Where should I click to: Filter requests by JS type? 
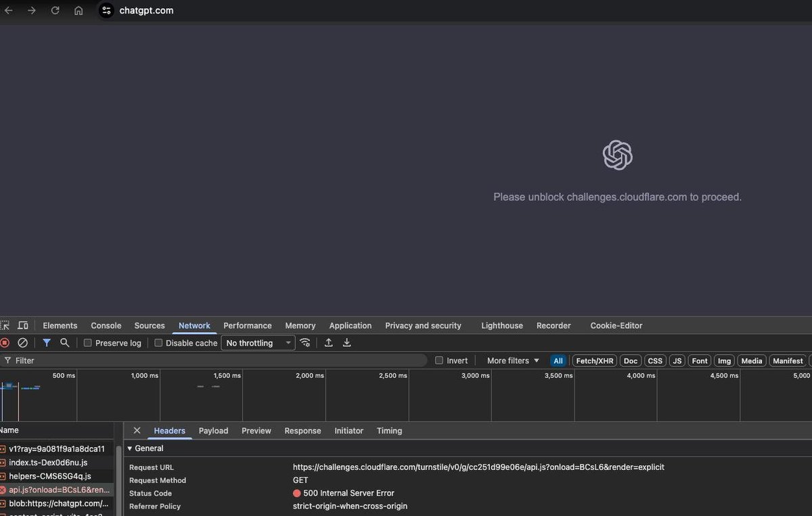point(677,360)
